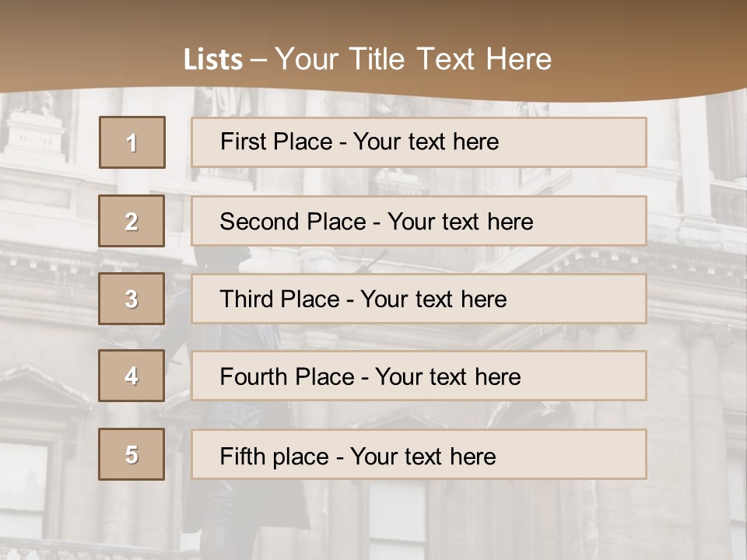Click 'Your Title Text Here' in heading
The height and width of the screenshot is (560, 747).
tap(413, 59)
